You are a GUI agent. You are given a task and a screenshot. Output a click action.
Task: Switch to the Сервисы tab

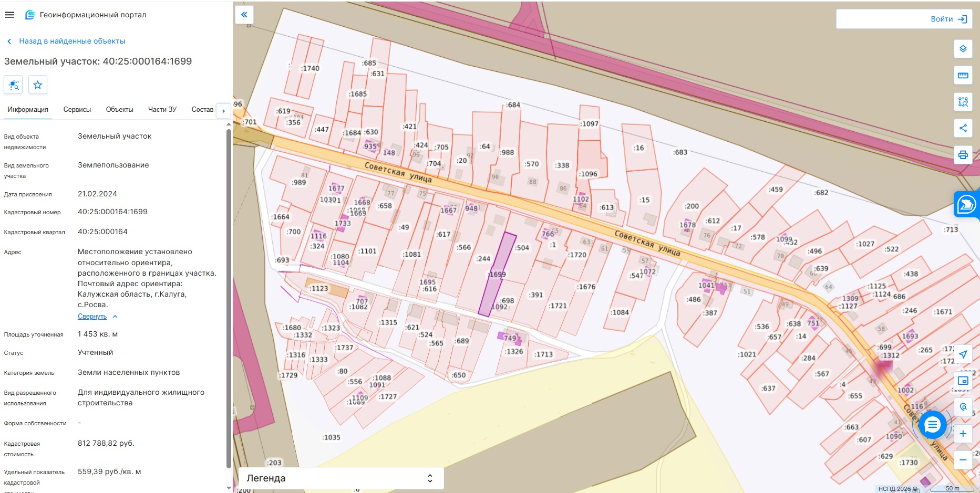tap(77, 110)
